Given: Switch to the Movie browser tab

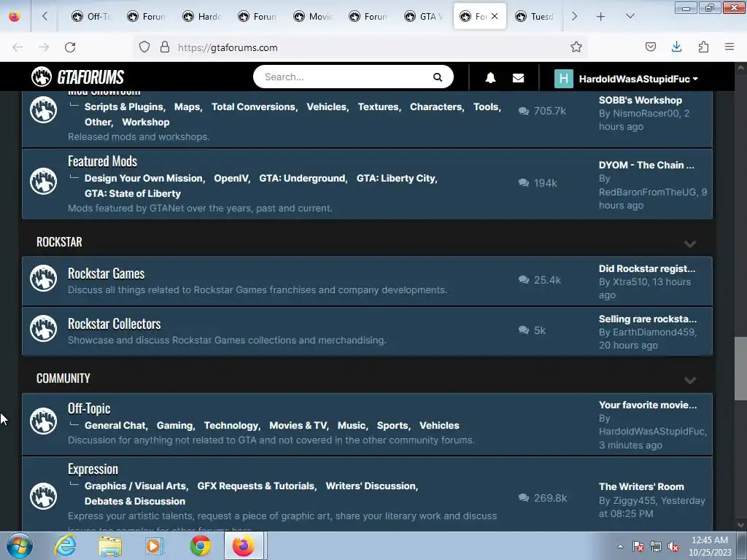Looking at the screenshot, I should coord(314,16).
